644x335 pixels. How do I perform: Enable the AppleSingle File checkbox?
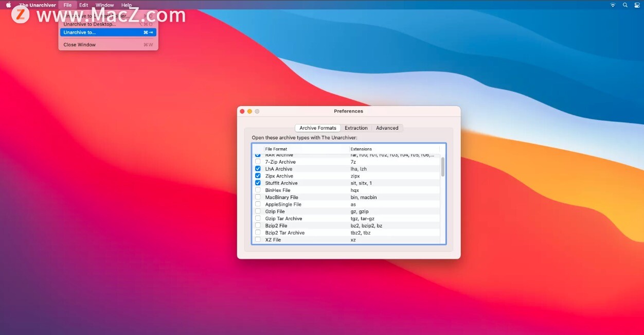click(258, 205)
